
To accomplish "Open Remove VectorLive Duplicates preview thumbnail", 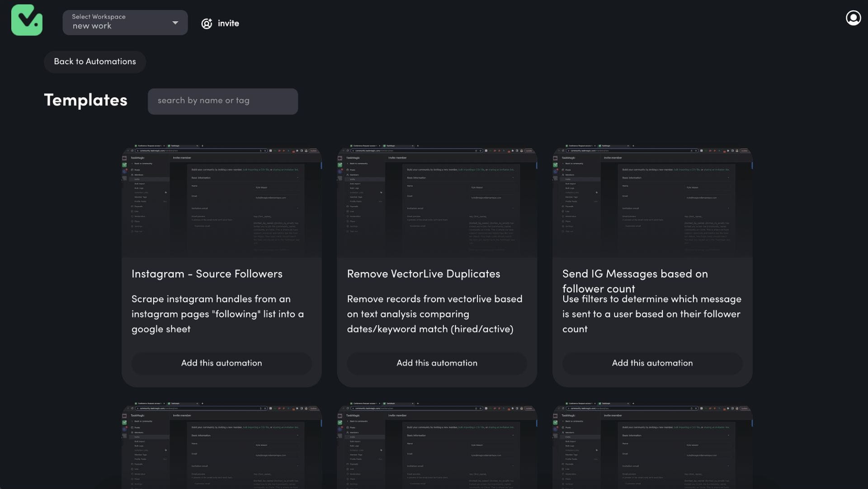I will tap(437, 201).
